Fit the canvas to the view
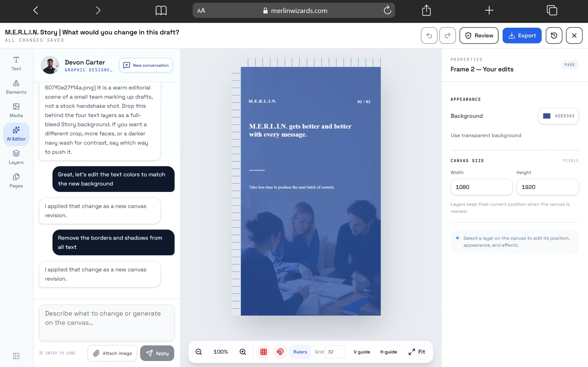The image size is (588, 367). (x=417, y=352)
